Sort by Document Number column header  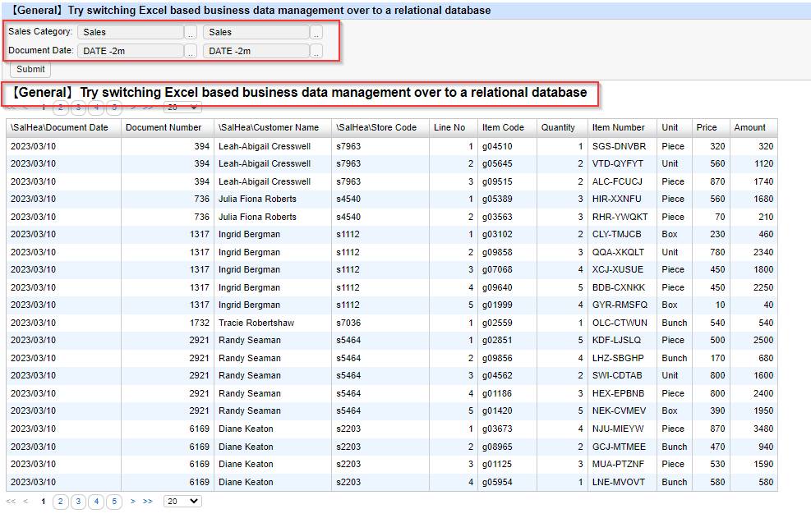(164, 128)
